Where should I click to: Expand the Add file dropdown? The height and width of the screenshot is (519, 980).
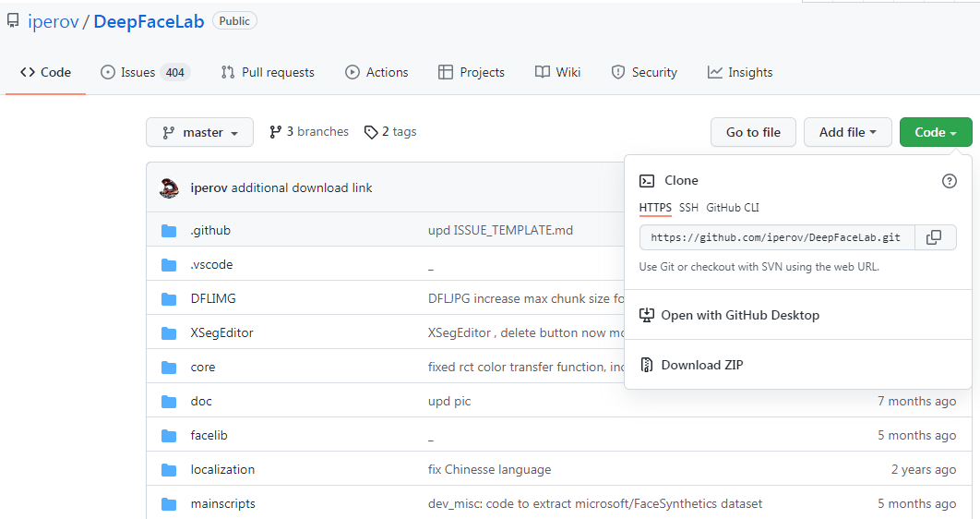click(x=847, y=132)
